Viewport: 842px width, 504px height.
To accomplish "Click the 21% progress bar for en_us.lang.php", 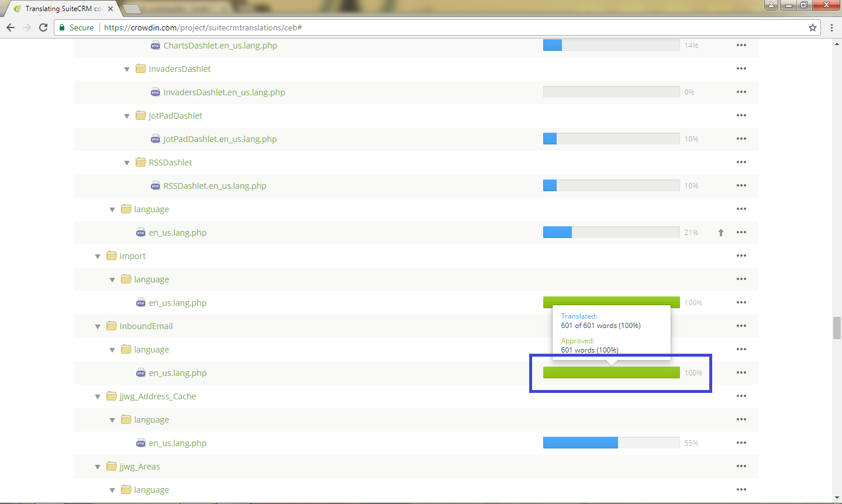I will coord(612,232).
